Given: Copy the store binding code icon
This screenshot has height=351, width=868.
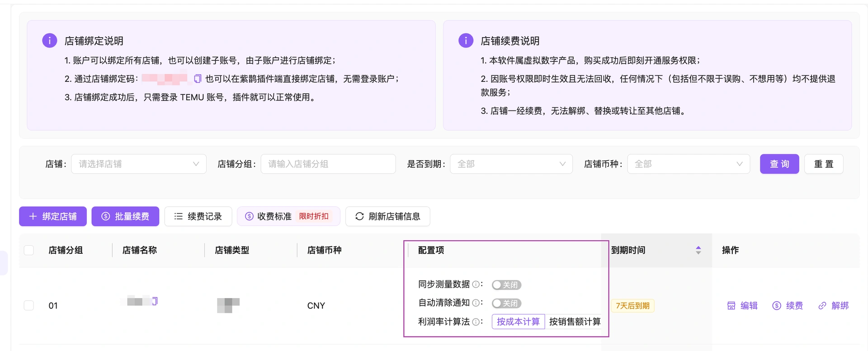Looking at the screenshot, I should (x=197, y=79).
